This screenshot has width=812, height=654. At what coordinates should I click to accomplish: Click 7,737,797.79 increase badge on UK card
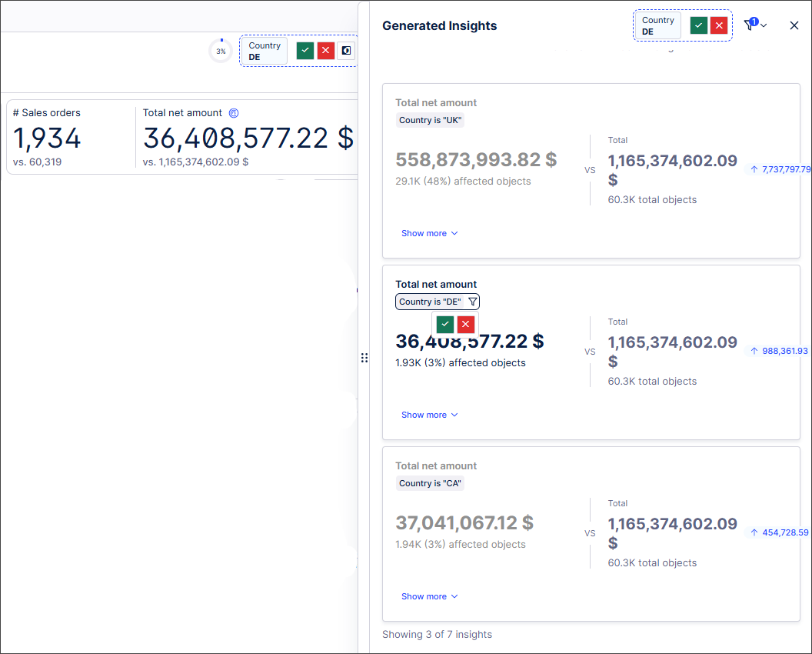click(779, 169)
